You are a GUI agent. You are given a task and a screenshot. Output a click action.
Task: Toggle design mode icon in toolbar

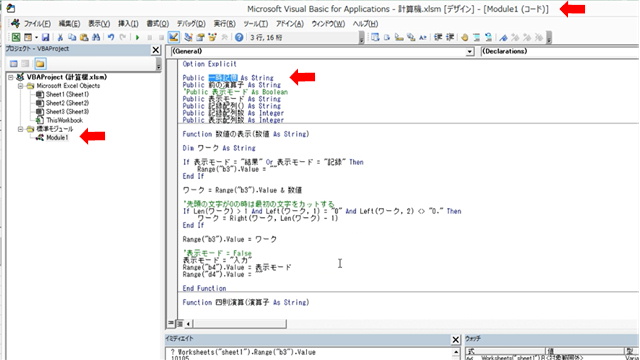pos(173,38)
